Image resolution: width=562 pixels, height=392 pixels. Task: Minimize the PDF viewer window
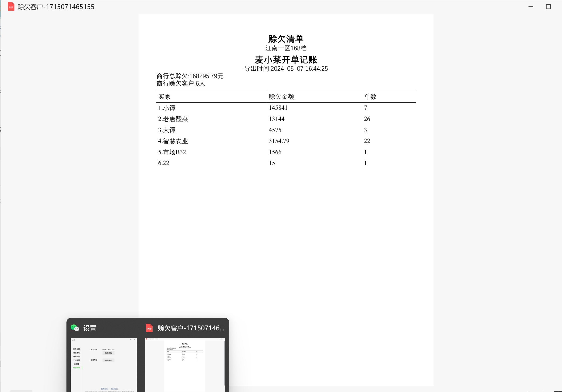[x=531, y=7]
